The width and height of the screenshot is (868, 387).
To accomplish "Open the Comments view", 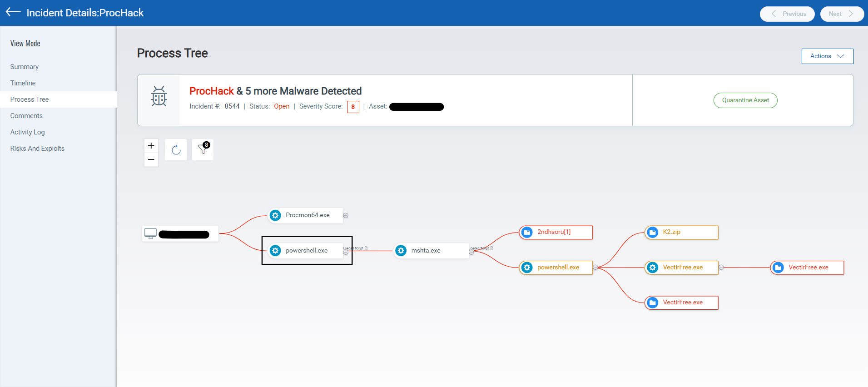I will [x=26, y=116].
